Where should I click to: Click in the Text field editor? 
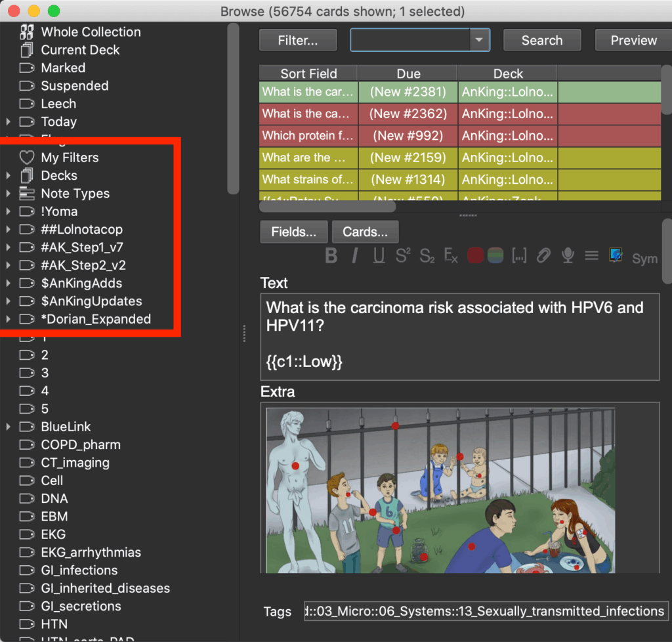[x=459, y=337]
